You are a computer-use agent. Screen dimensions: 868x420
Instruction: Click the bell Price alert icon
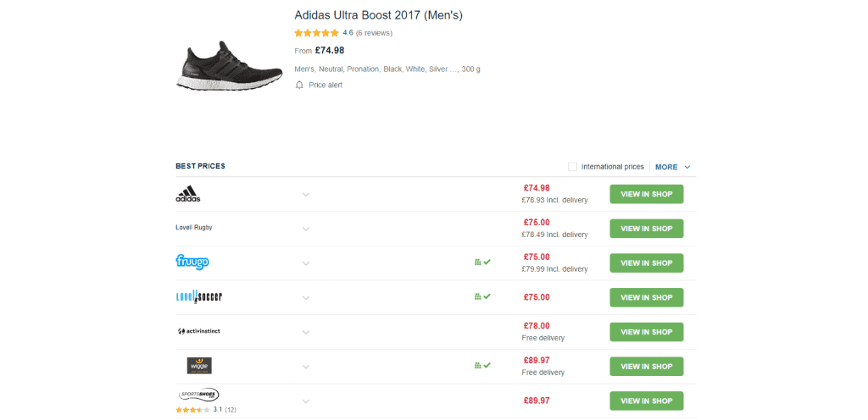299,86
